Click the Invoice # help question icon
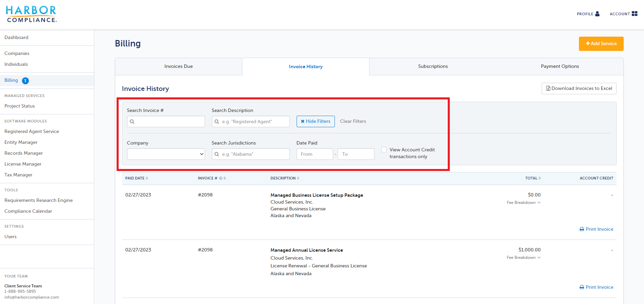The image size is (644, 304). tap(221, 178)
